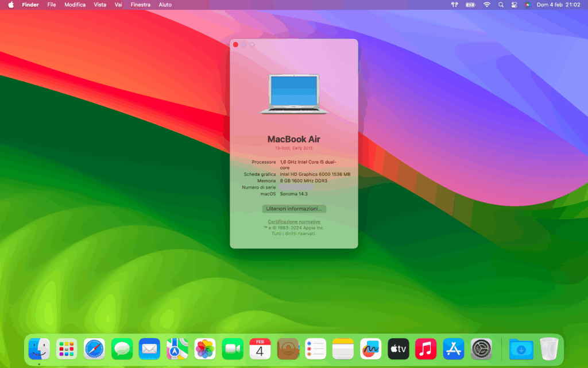Open Launchpad from the Dock

(67, 349)
